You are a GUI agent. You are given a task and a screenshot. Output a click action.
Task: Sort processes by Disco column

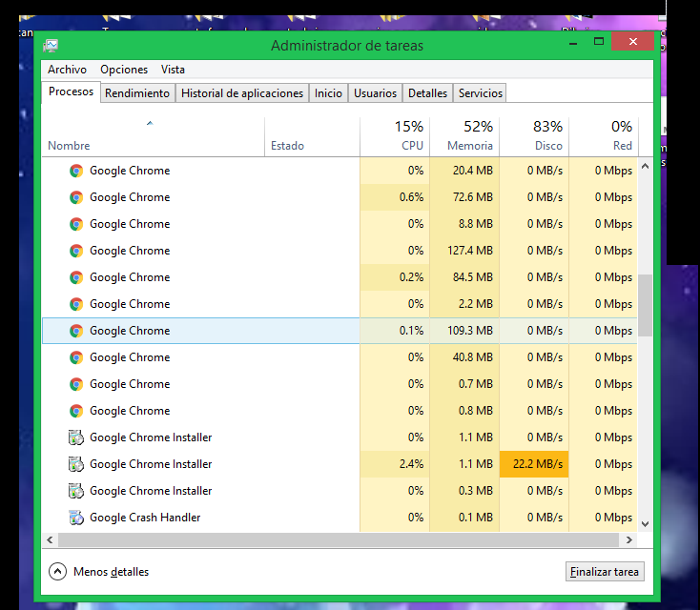[x=534, y=137]
